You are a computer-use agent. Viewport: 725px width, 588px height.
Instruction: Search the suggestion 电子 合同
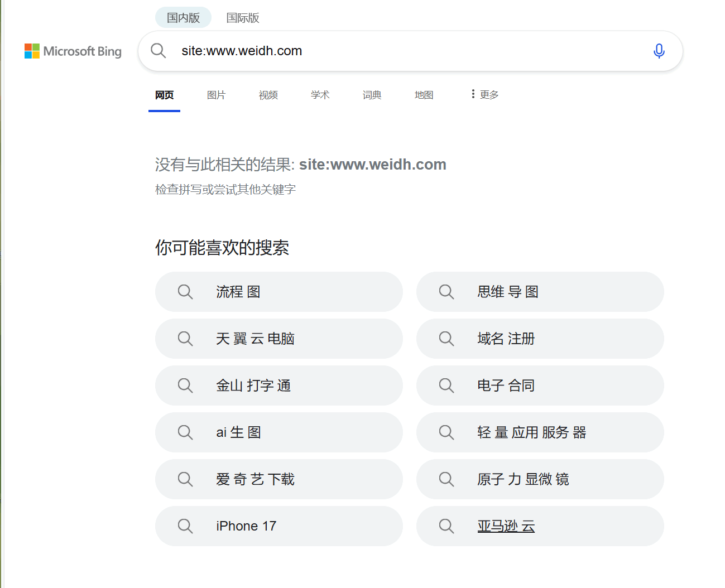[x=540, y=385]
